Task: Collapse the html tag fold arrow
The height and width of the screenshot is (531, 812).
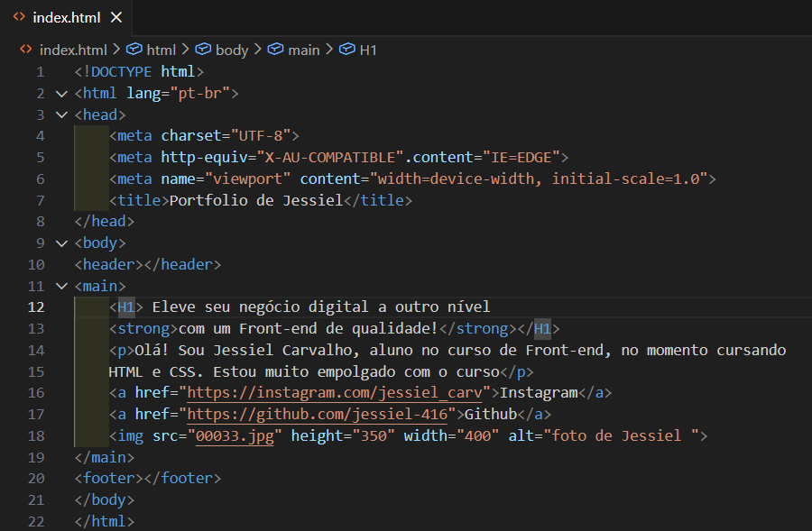Action: click(x=61, y=93)
